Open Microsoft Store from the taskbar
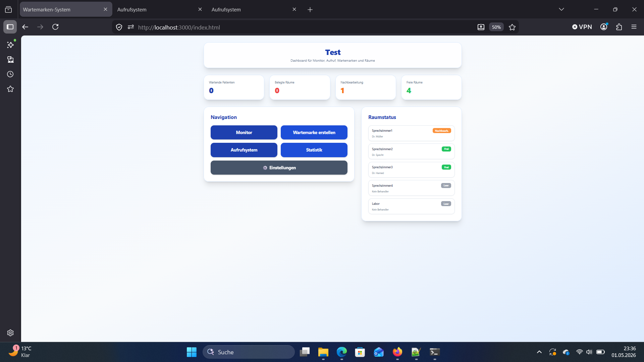This screenshot has width=644, height=362. [360, 352]
